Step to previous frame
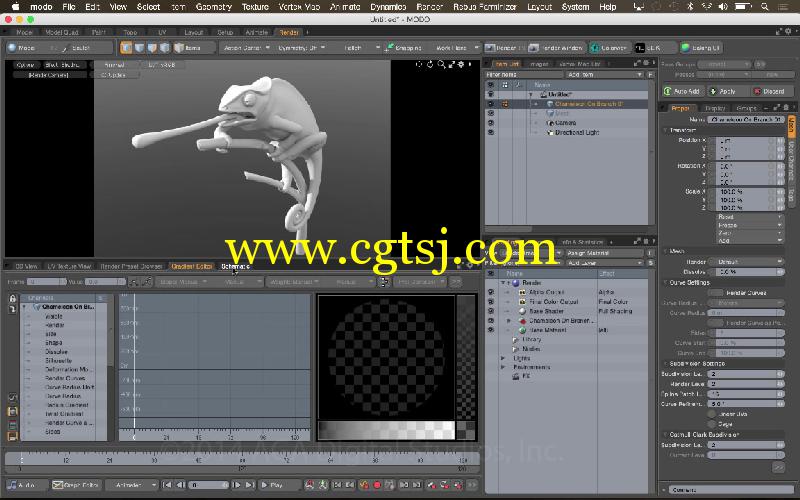The height and width of the screenshot is (500, 800). (181, 485)
